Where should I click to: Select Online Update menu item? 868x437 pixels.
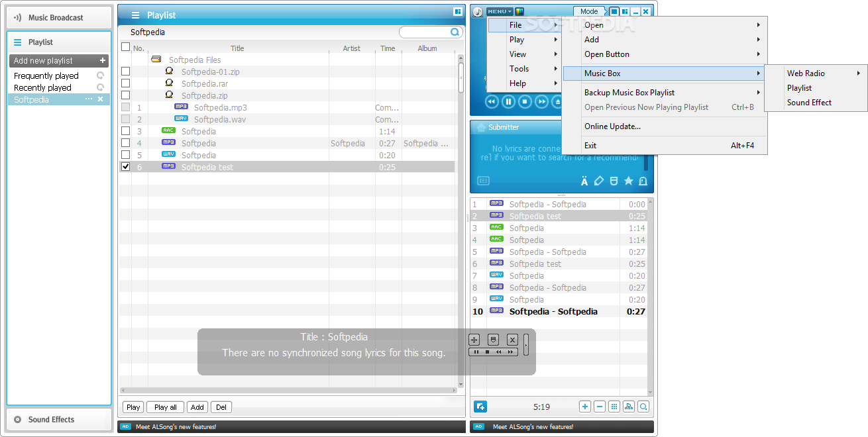point(665,126)
